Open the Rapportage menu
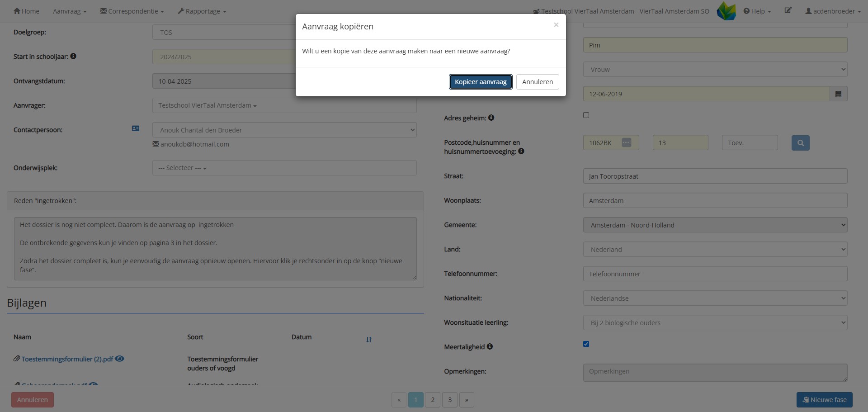The height and width of the screenshot is (412, 868). (202, 11)
